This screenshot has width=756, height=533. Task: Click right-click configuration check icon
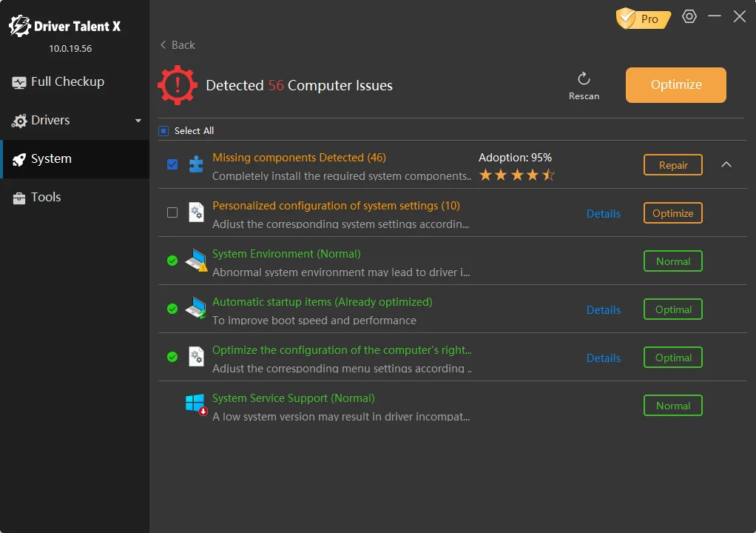172,357
